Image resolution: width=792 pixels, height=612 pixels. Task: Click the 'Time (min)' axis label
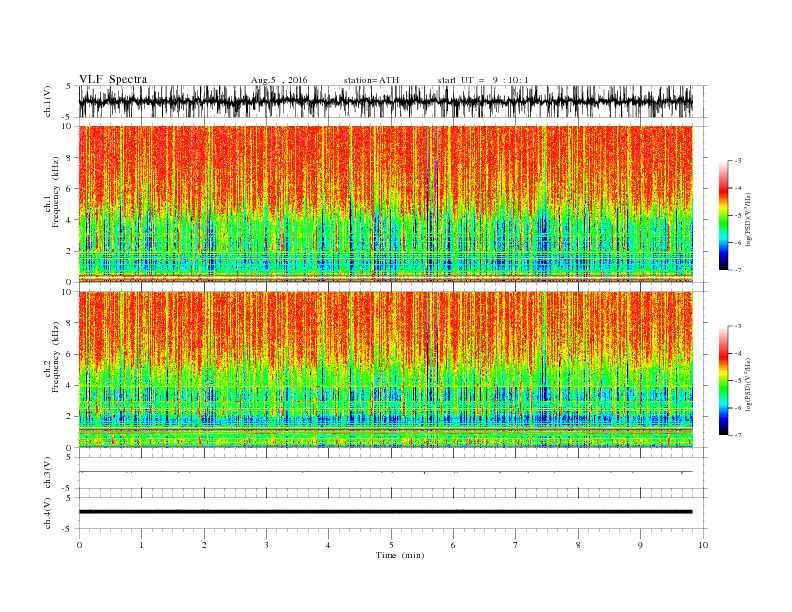400,555
